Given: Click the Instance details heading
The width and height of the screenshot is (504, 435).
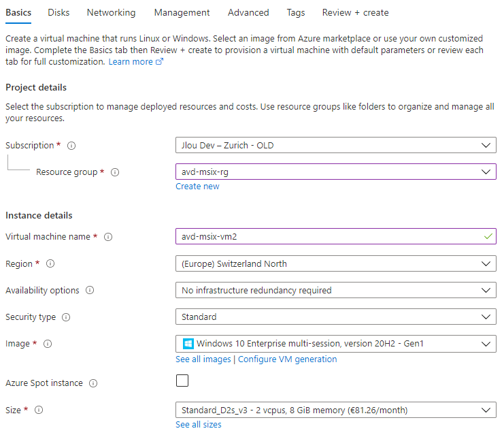Looking at the screenshot, I should pyautogui.click(x=39, y=216).
